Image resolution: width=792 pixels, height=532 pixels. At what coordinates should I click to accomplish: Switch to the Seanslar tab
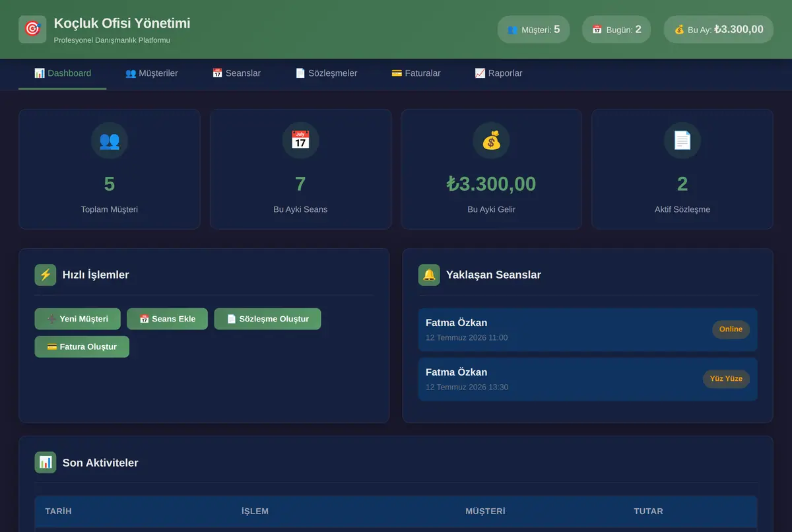tap(236, 73)
